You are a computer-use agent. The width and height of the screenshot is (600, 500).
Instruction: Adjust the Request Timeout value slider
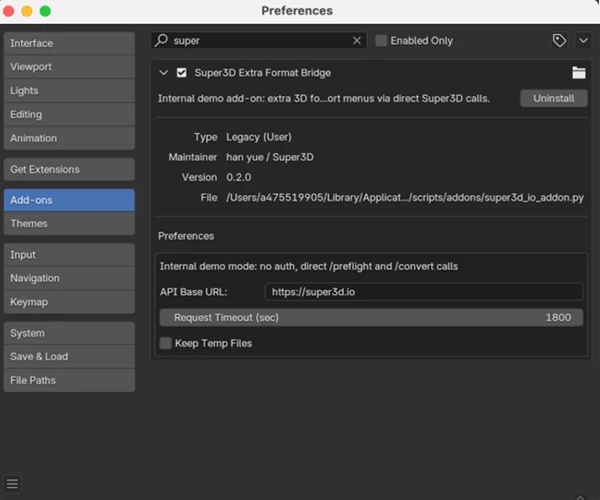(x=371, y=318)
